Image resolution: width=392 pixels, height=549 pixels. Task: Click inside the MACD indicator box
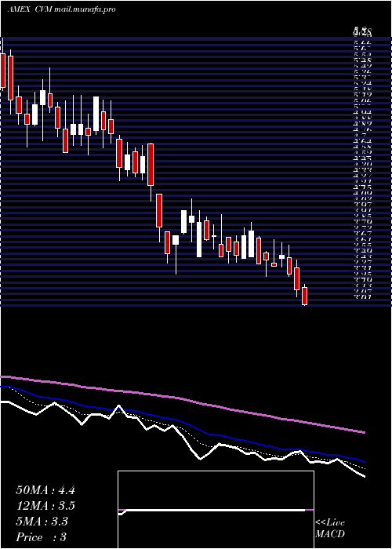[216, 510]
